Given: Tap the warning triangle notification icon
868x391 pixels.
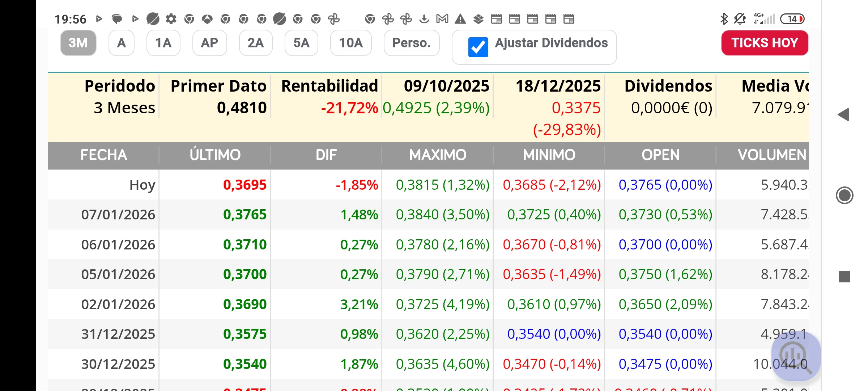Looking at the screenshot, I should click(460, 19).
